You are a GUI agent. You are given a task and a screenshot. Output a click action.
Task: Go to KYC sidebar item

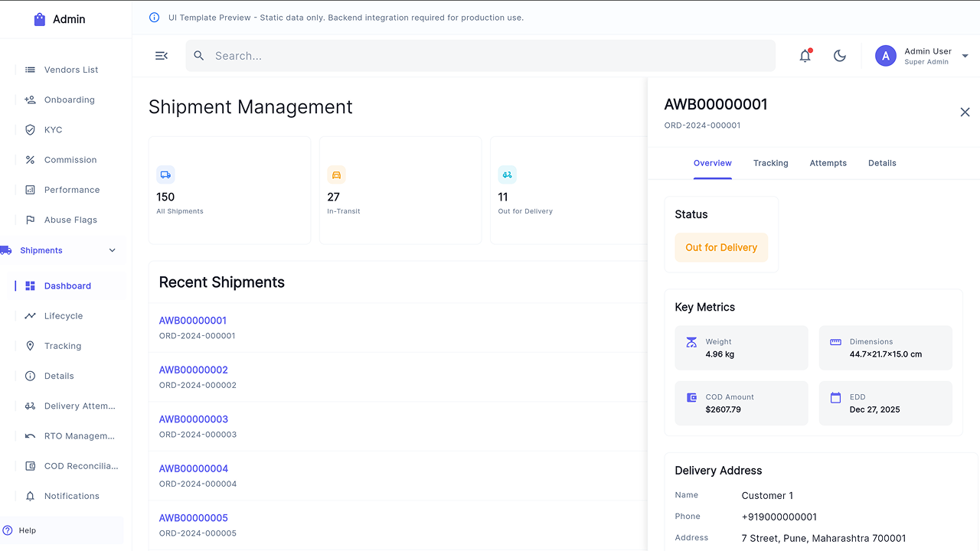click(70, 130)
